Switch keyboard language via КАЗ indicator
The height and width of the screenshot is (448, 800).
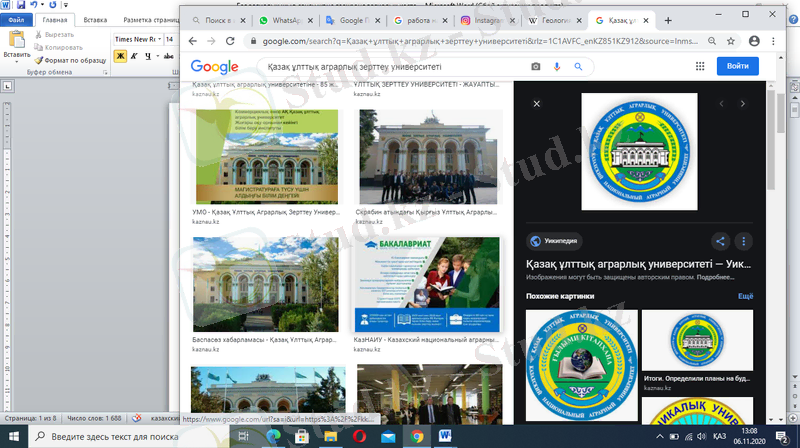(x=719, y=436)
